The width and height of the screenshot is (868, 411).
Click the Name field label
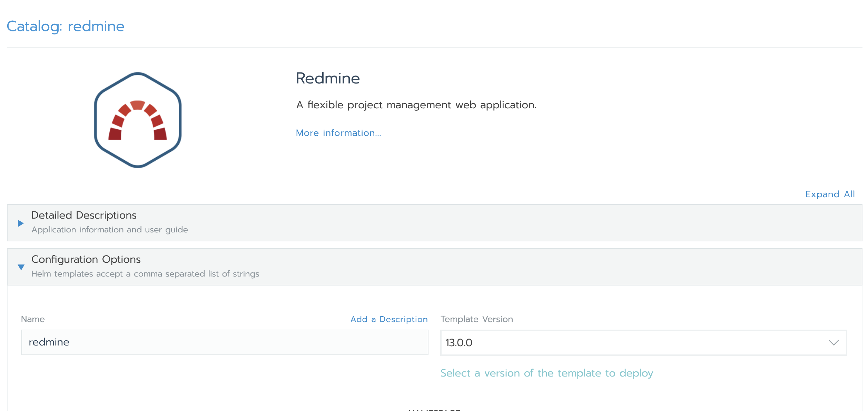tap(33, 319)
